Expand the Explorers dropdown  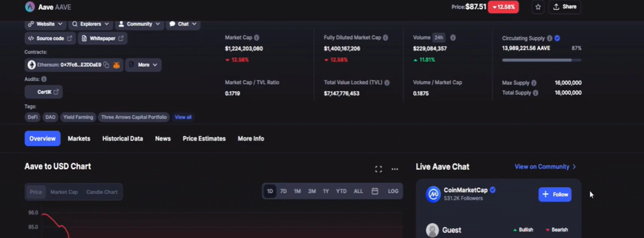coord(90,24)
